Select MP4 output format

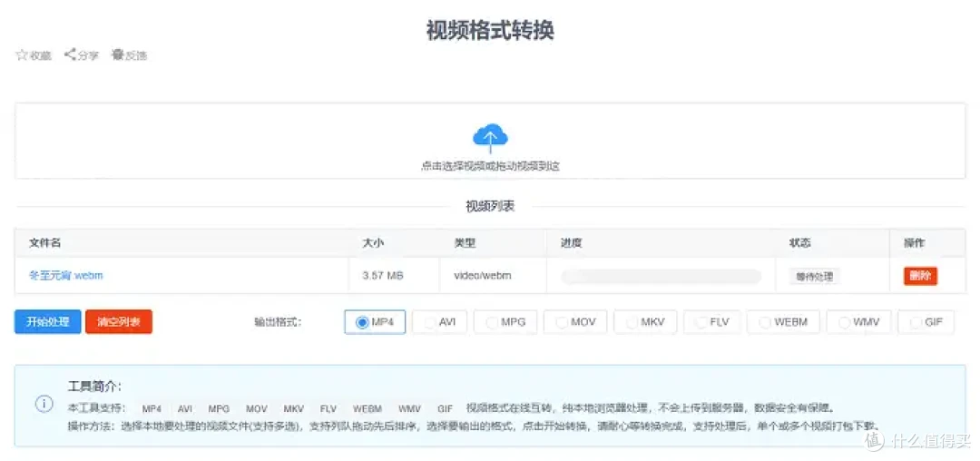click(375, 322)
